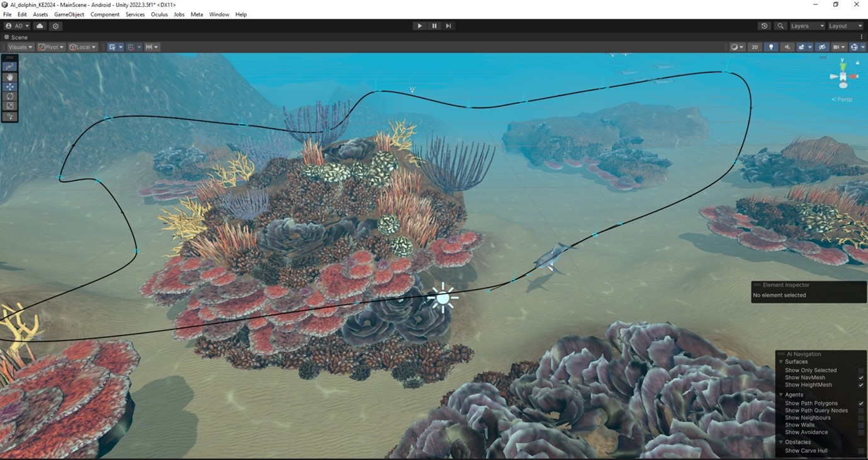This screenshot has width=868, height=460.
Task: Toggle scene lighting lightbulb
Action: (771, 47)
